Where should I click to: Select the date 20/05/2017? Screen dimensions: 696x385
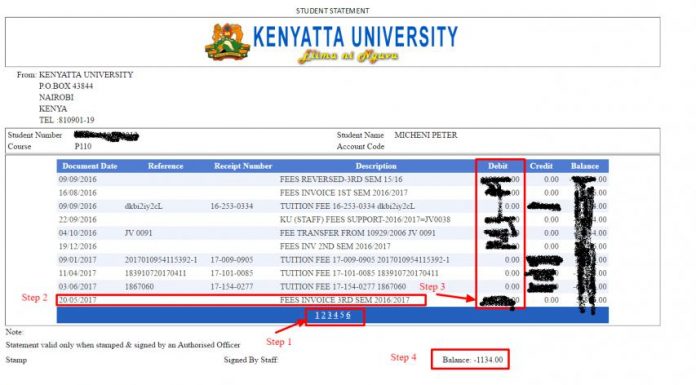click(x=78, y=300)
